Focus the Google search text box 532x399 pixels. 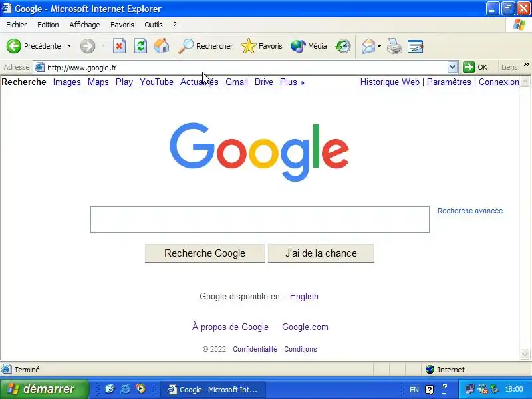(259, 219)
